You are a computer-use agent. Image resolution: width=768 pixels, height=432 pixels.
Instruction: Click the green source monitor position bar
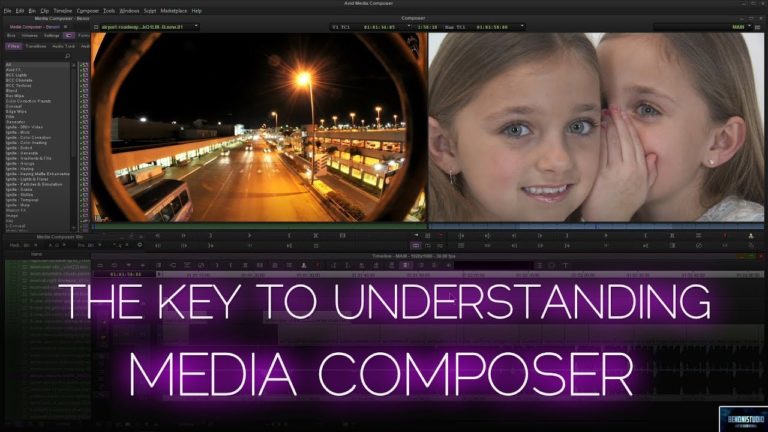coord(259,226)
